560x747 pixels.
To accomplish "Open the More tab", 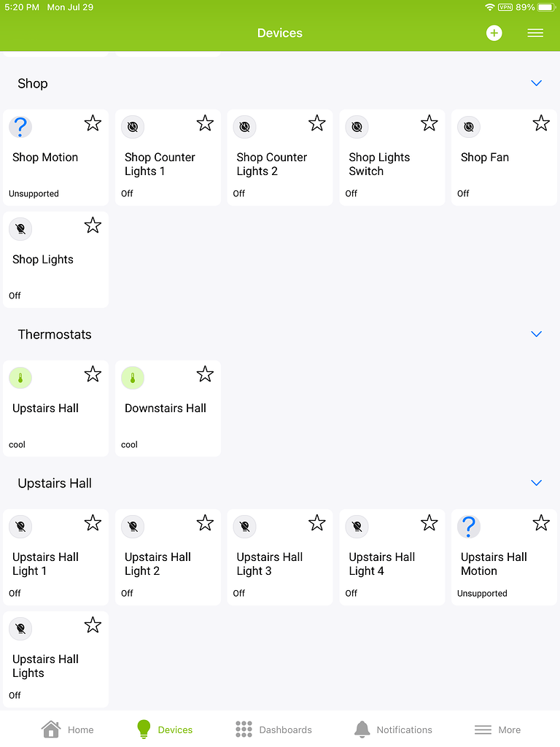I will tap(498, 729).
